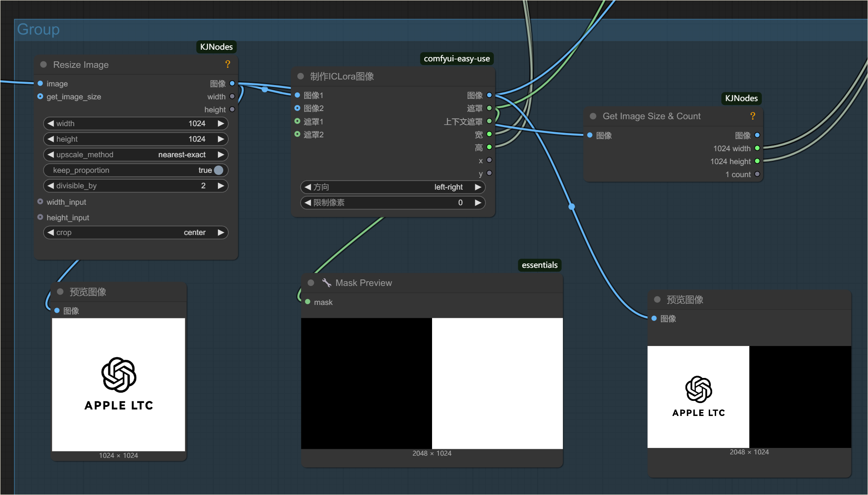
Task: Click the Get Image Size & Count title
Action: (651, 116)
